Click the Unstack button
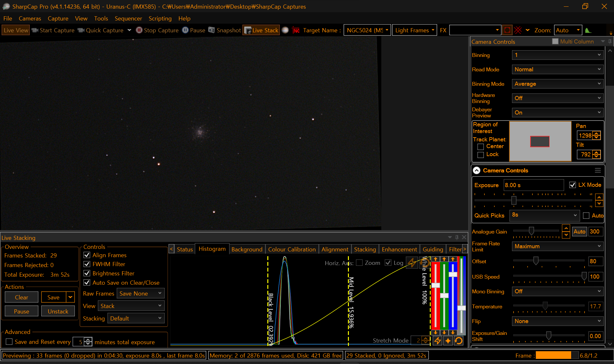 [x=58, y=311]
